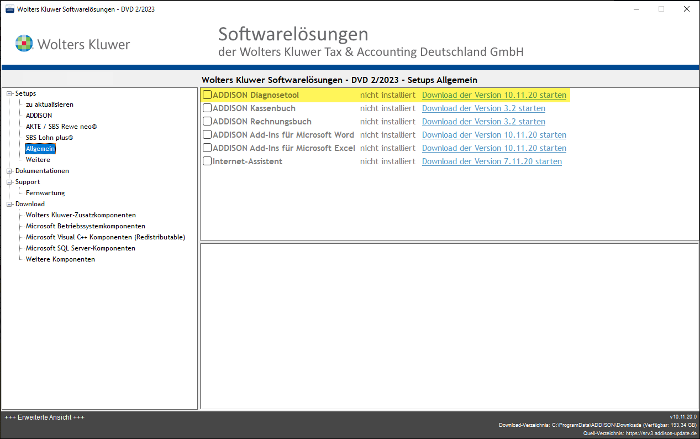Select ADDISON in the Setups tree
Screen dimensions: 700x439
(x=39, y=115)
